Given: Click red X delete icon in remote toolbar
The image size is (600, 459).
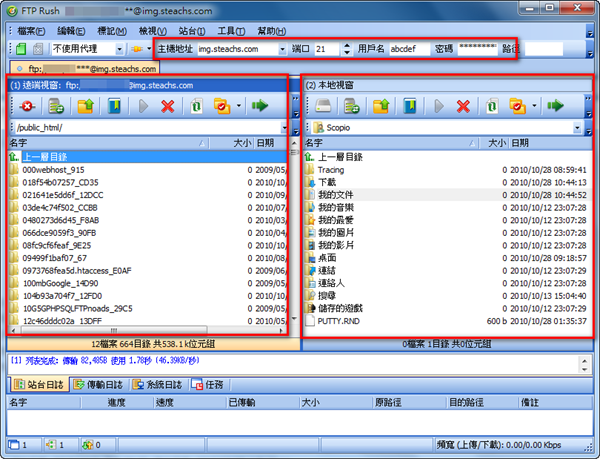Looking at the screenshot, I should pos(168,106).
